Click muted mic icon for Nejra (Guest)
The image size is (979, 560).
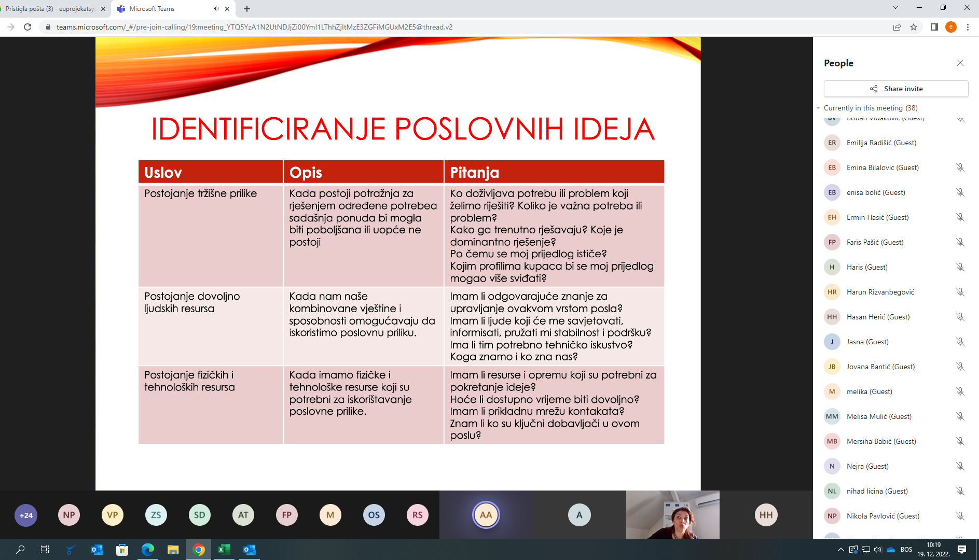[x=960, y=466]
